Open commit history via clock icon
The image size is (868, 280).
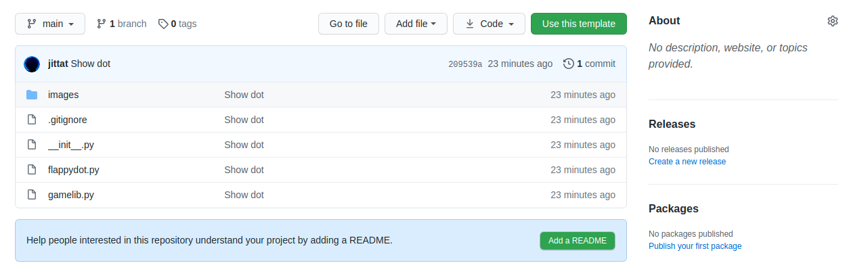pos(568,64)
